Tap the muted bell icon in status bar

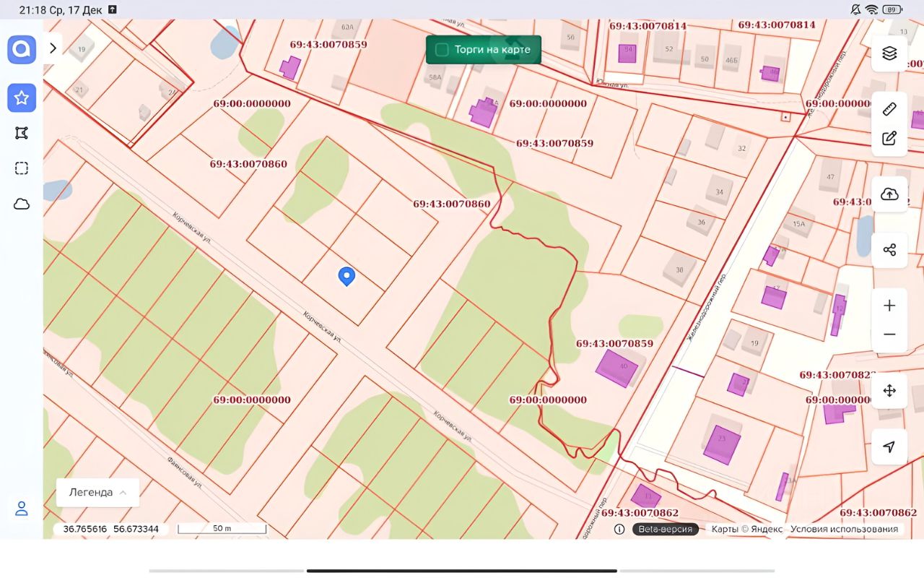[x=856, y=9]
